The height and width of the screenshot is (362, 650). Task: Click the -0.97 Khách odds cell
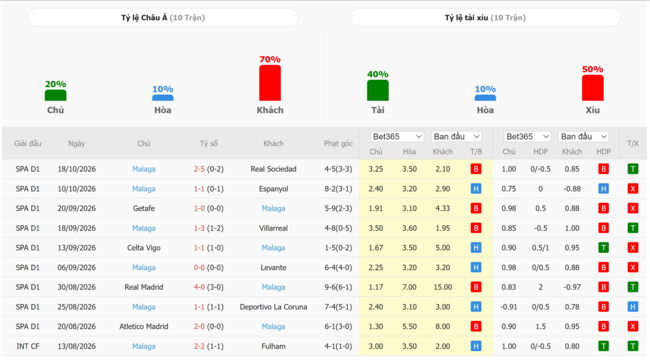(572, 287)
